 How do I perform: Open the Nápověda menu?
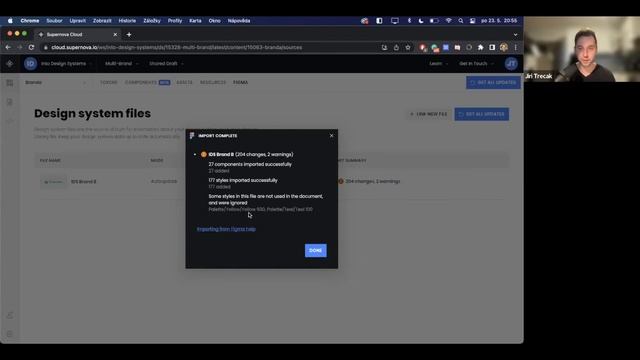coord(239,20)
